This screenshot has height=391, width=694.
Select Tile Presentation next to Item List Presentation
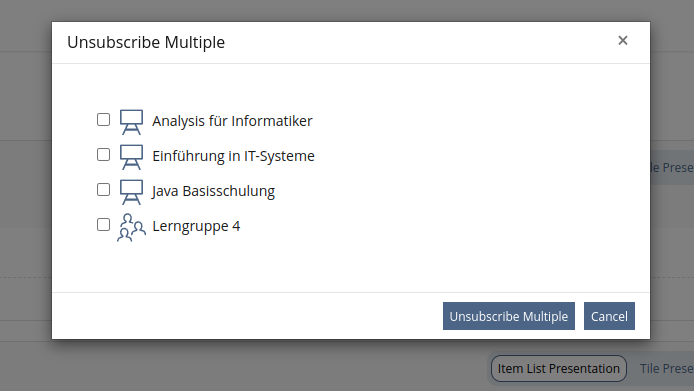pyautogui.click(x=667, y=368)
